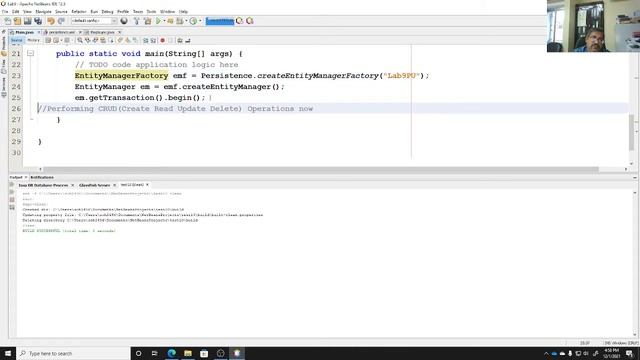Click the red record macro icon
640x360 pixels.
pos(162,40)
